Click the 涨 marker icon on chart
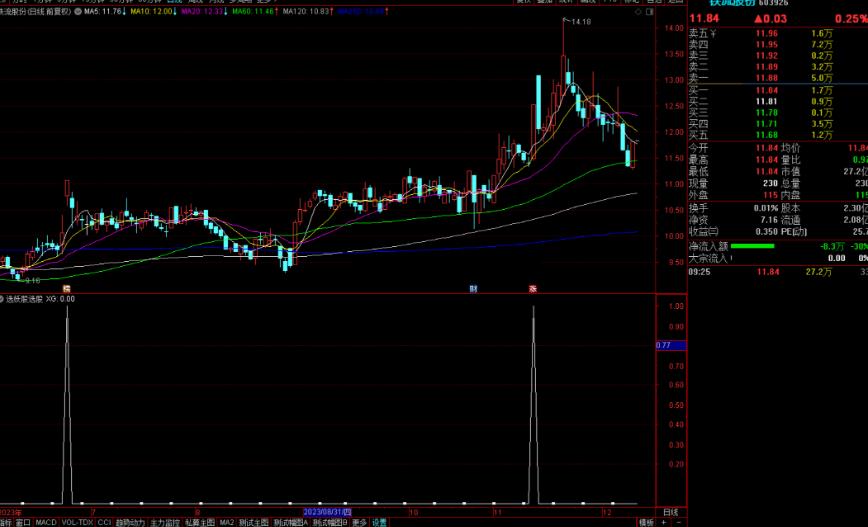 533,289
